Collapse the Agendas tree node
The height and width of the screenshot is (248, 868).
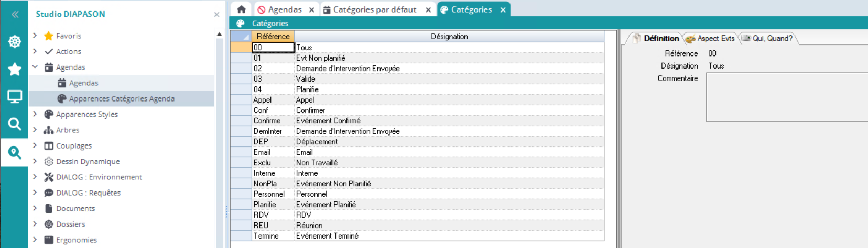point(35,67)
